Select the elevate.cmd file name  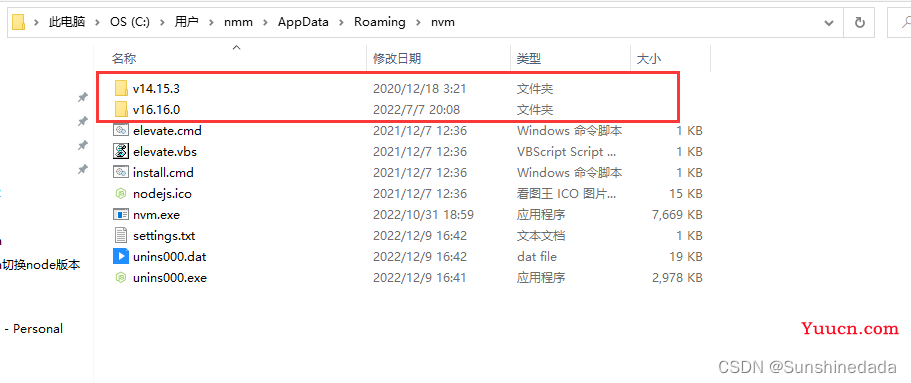tap(167, 131)
